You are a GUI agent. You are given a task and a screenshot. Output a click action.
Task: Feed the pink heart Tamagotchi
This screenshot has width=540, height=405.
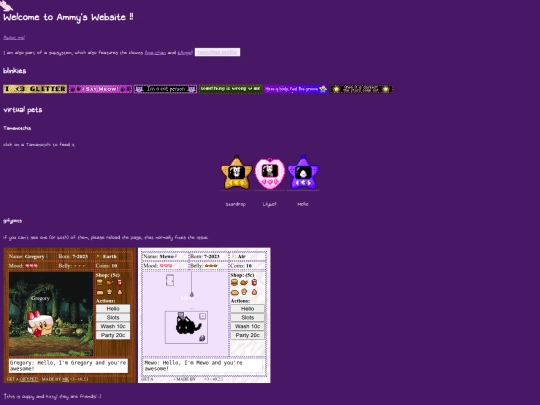tap(270, 173)
